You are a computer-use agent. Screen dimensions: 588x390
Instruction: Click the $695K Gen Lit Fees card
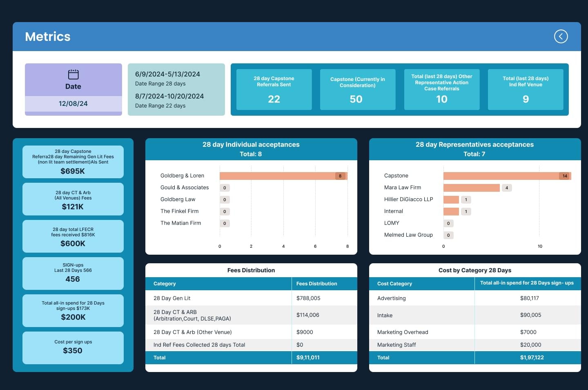tap(73, 162)
